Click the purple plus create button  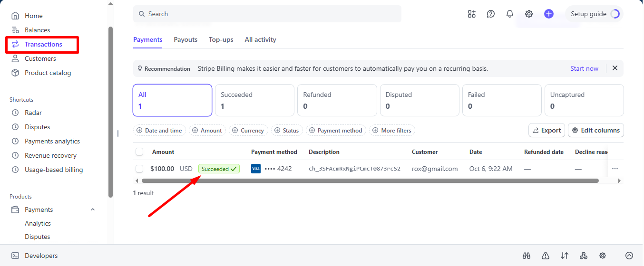(x=549, y=14)
